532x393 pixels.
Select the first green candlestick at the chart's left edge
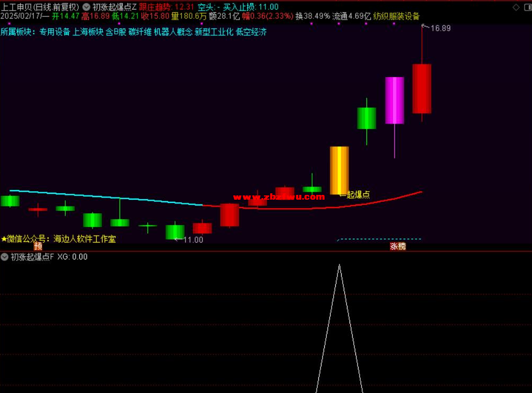10,201
